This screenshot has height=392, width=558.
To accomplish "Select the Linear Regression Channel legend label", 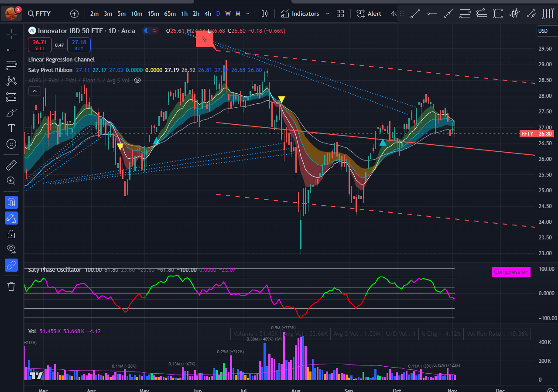I will (x=61, y=60).
